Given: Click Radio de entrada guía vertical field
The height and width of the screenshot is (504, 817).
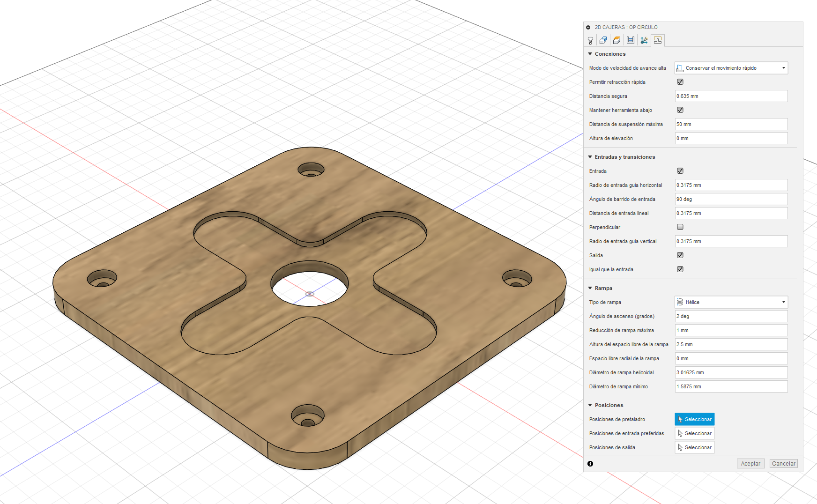Looking at the screenshot, I should [731, 241].
